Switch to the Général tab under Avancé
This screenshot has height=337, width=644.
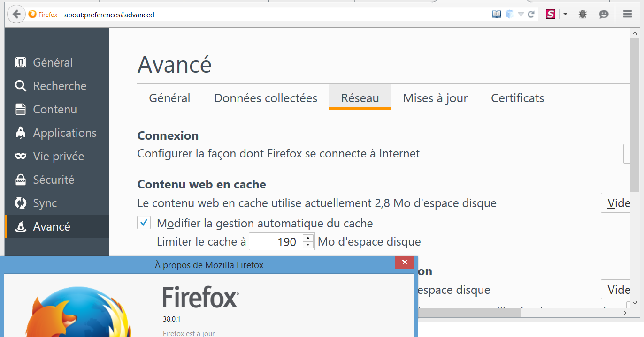(169, 98)
